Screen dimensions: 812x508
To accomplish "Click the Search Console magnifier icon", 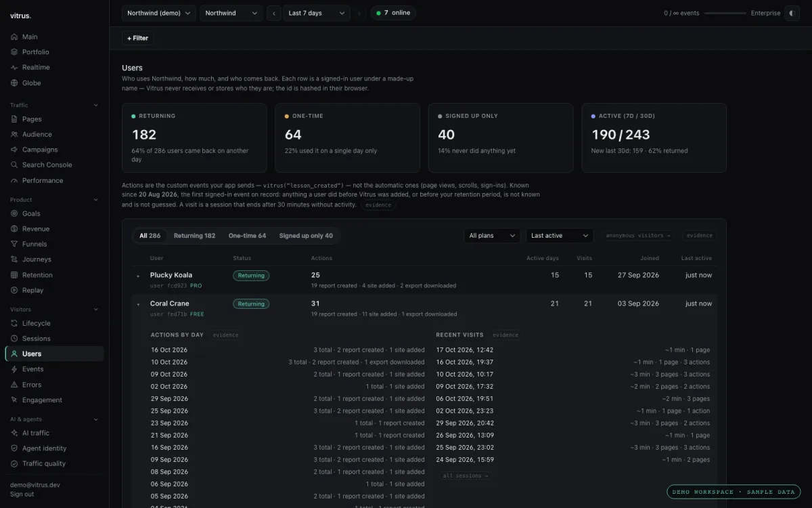I will tap(14, 165).
